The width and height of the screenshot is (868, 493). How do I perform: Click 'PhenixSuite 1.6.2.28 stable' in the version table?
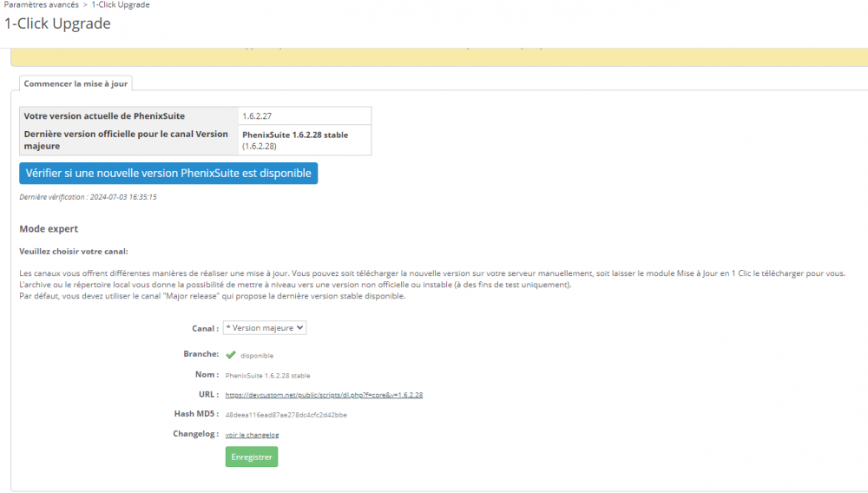[x=295, y=135]
